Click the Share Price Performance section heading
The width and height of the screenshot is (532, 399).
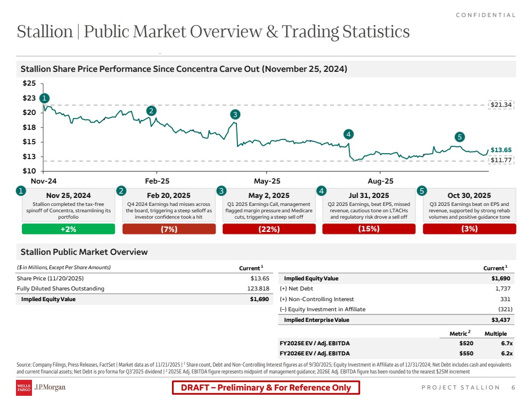184,69
